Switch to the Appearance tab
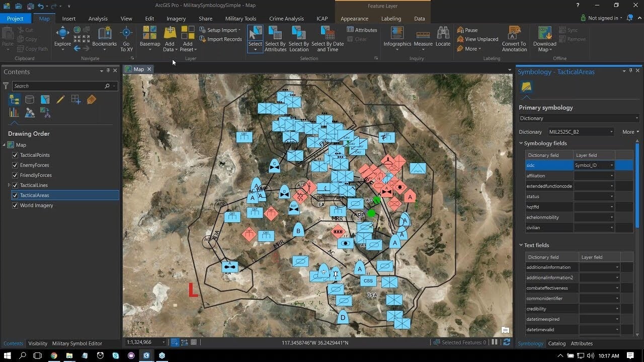 tap(354, 19)
